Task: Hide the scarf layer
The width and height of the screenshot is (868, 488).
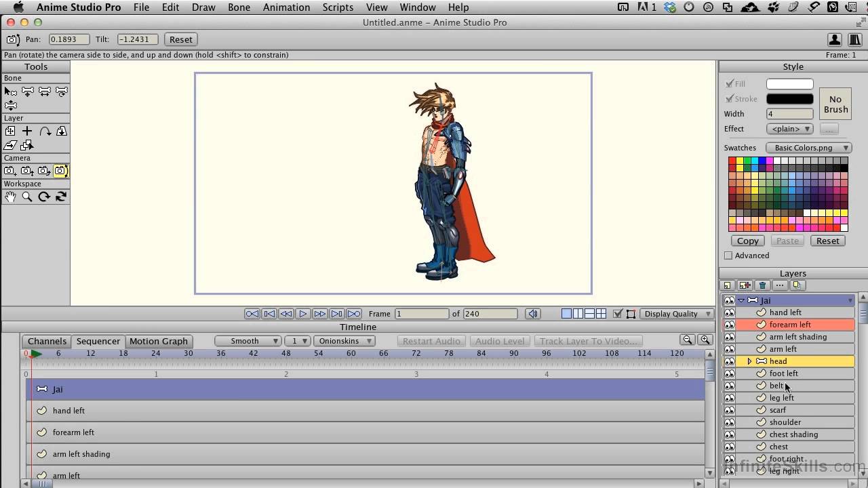Action: [729, 410]
